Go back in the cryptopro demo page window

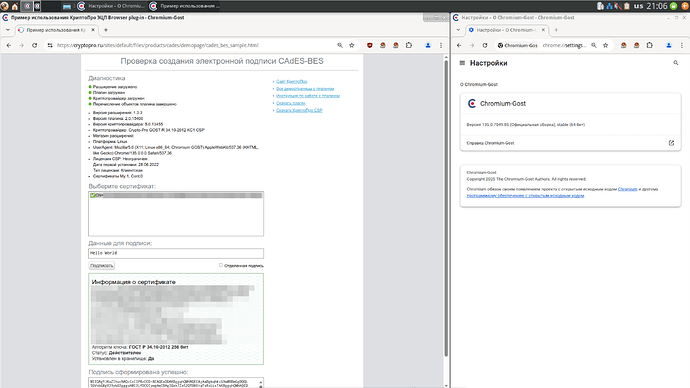[x=9, y=45]
